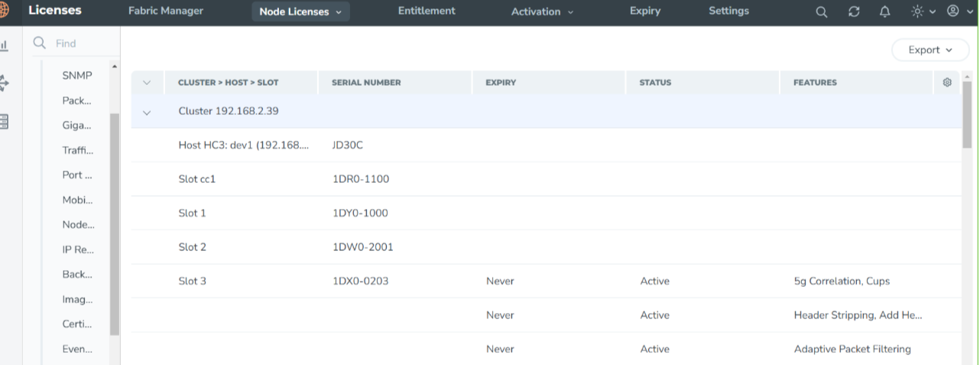
Task: Open the topology icon in left rail
Action: [4, 83]
